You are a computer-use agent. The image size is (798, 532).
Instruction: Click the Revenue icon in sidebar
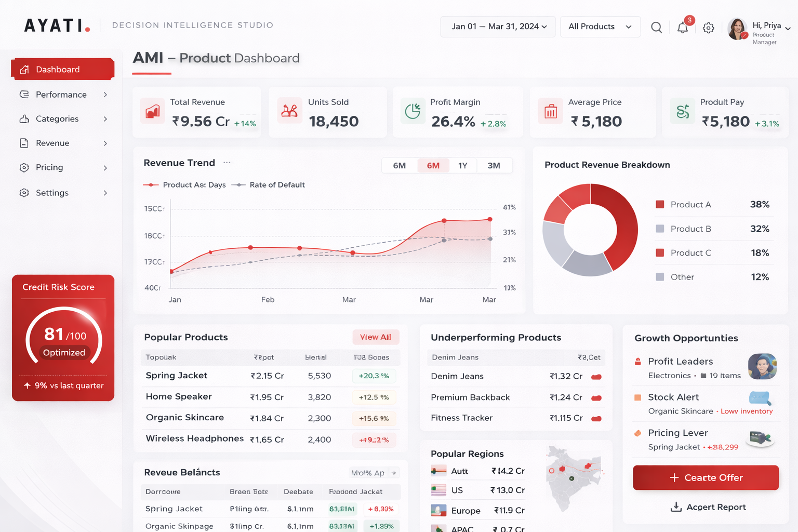point(24,143)
